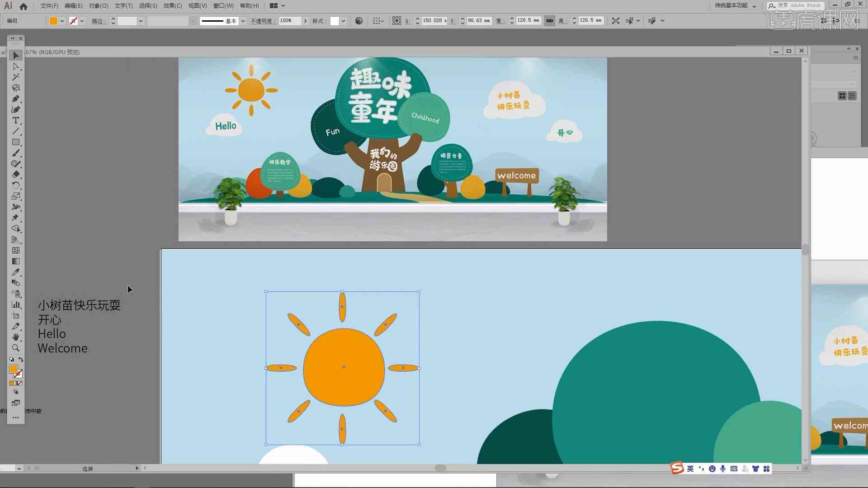Select the Rotate tool in toolbar
The width and height of the screenshot is (868, 488).
coord(16,185)
